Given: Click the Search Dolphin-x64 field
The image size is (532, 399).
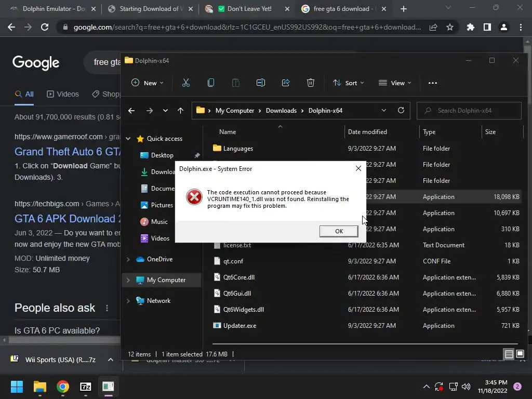Looking at the screenshot, I should pos(469,111).
